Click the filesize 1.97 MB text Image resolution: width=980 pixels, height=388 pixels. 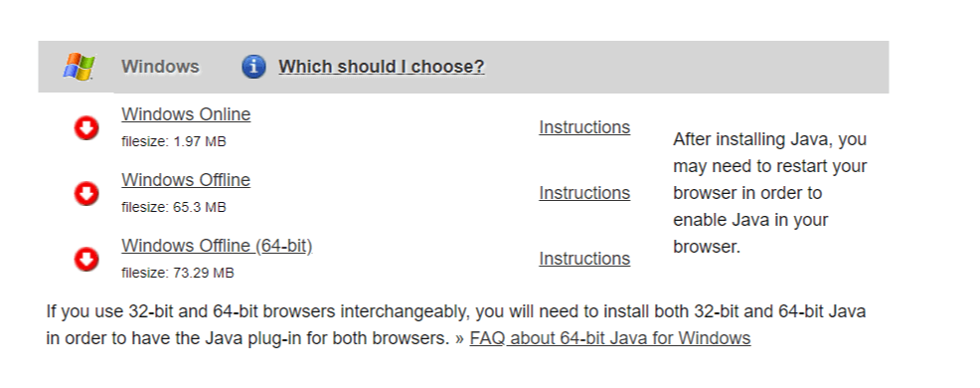(x=174, y=142)
